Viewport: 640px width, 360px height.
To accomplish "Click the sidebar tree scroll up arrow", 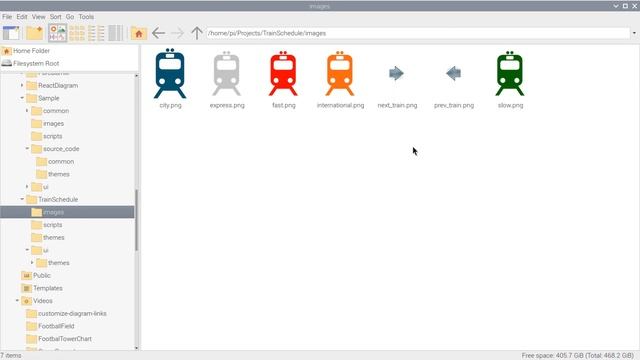I will point(136,76).
